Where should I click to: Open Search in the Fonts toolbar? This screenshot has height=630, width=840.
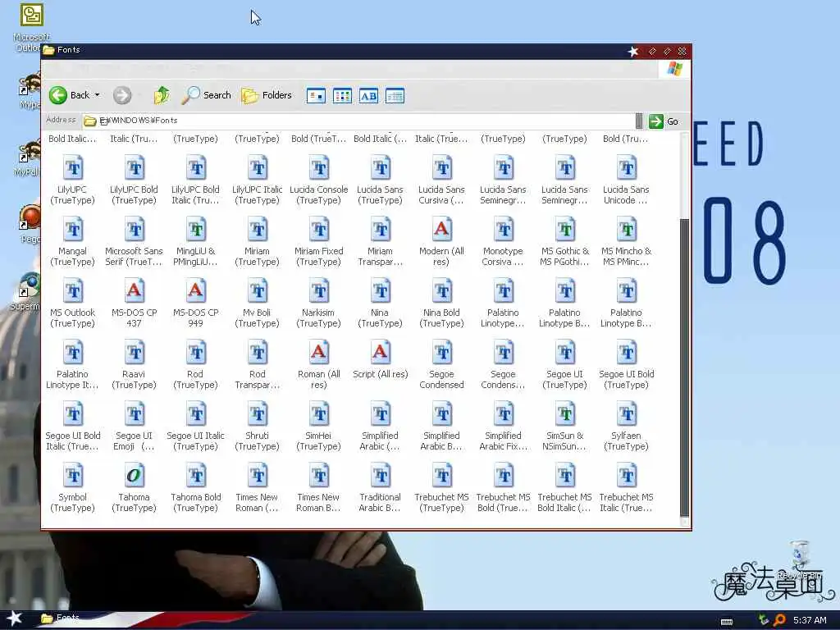point(206,95)
